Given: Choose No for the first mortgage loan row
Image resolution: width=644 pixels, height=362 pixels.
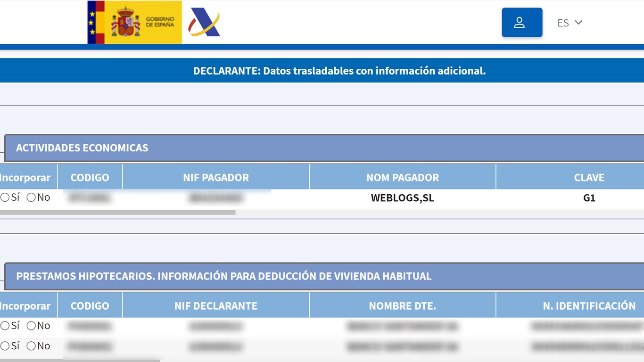Looking at the screenshot, I should pos(31,326).
